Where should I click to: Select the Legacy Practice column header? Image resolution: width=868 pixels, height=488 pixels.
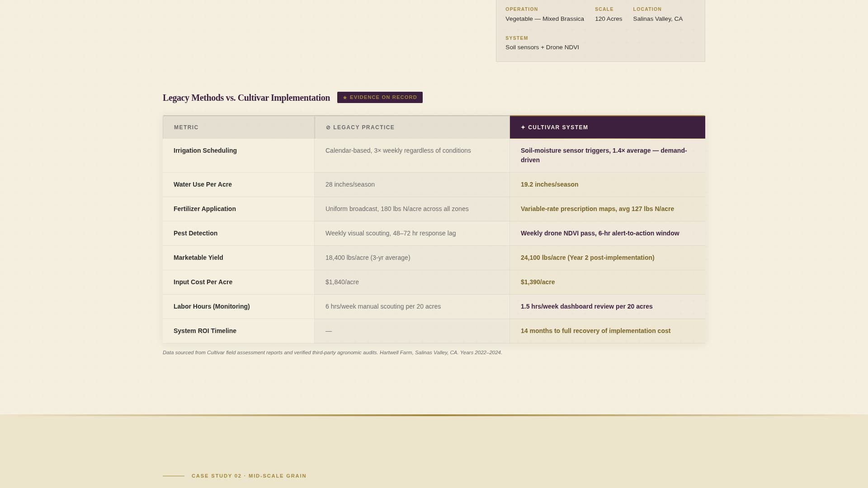(412, 127)
